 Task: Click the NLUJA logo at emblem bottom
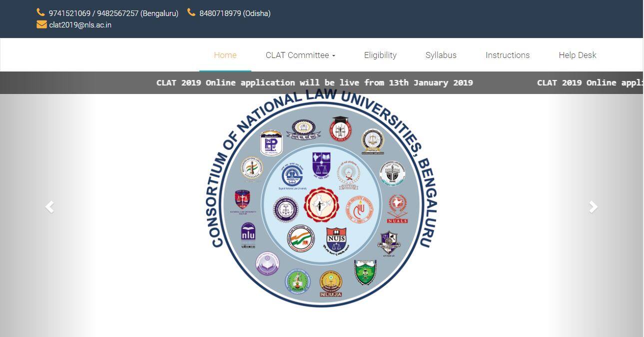(x=331, y=284)
